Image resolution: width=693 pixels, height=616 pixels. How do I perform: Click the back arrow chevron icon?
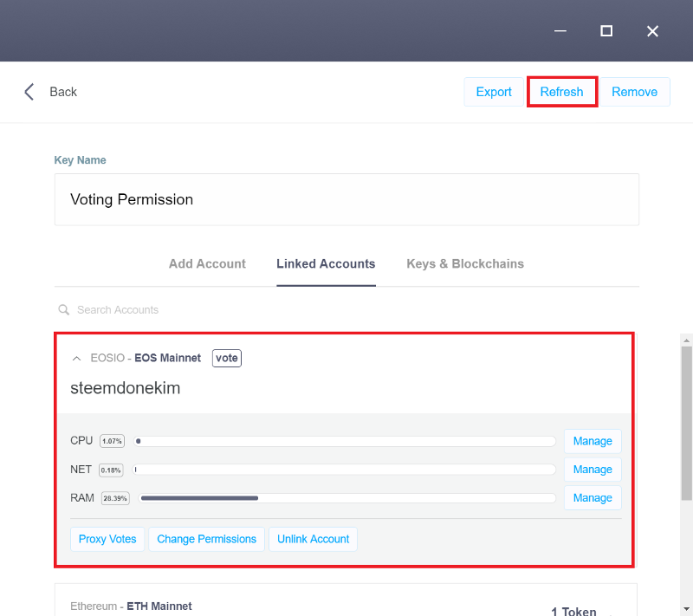(29, 92)
